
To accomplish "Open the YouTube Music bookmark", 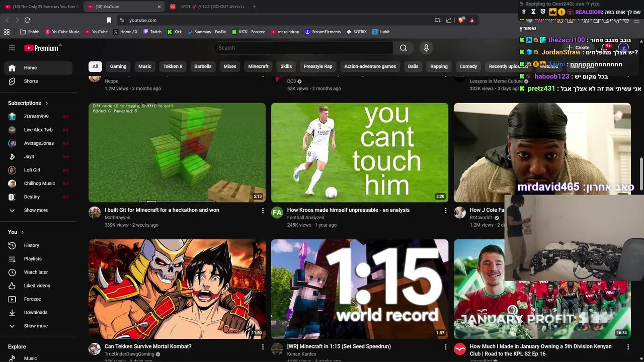I will [x=62, y=32].
